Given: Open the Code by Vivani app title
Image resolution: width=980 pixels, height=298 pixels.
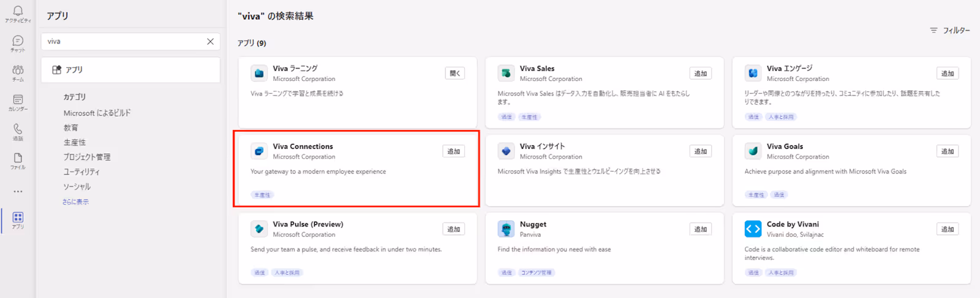Looking at the screenshot, I should coord(793,224).
